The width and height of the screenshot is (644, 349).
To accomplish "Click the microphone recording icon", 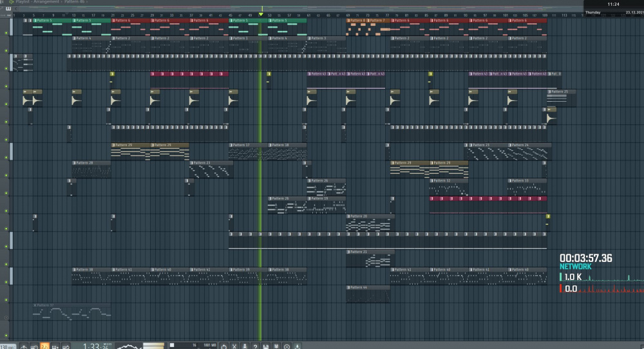I will tap(245, 346).
